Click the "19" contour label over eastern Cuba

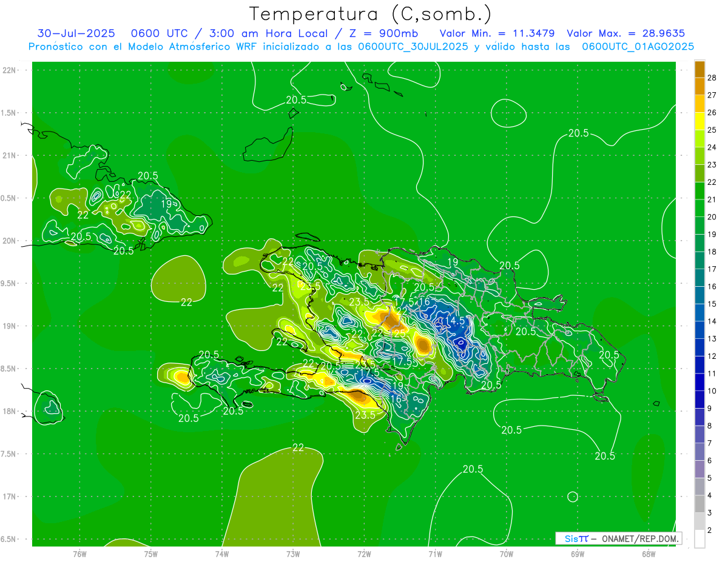[166, 204]
